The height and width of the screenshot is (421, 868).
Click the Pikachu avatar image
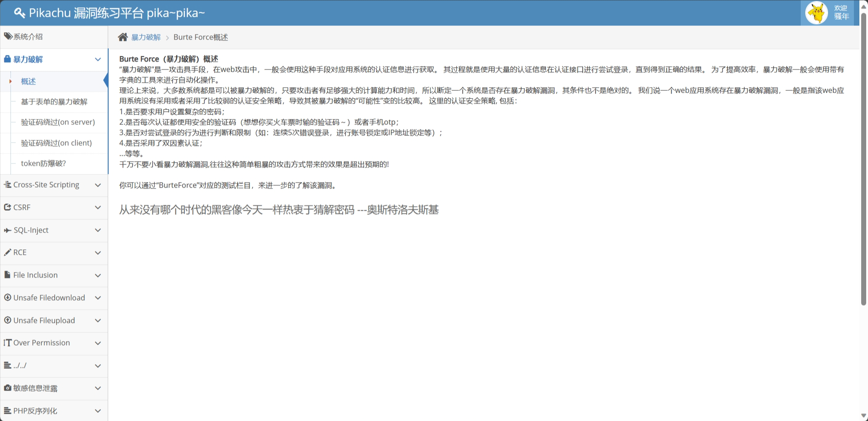pyautogui.click(x=817, y=13)
